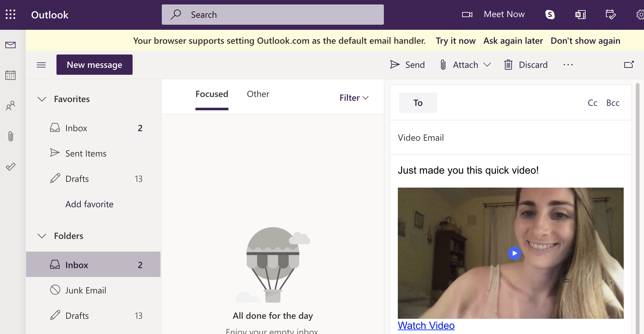This screenshot has height=334, width=644.
Task: Click the Outlook brand title
Action: (50, 15)
